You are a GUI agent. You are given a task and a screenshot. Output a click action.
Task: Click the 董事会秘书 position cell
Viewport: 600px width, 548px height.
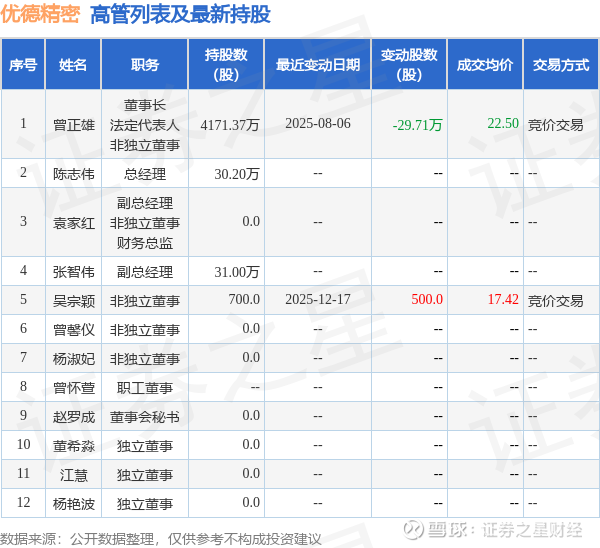click(x=145, y=417)
